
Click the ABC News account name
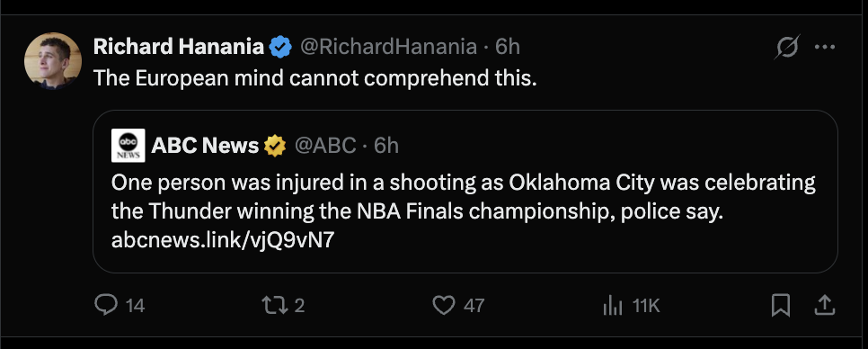(x=205, y=145)
